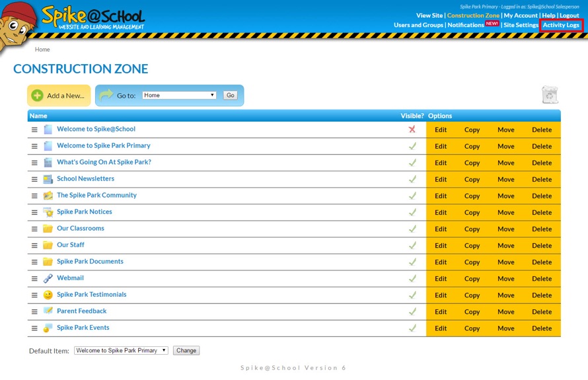Screen dimensions: 588x380
Task: Toggle visibility check for Spike Park Notices
Action: 412,212
